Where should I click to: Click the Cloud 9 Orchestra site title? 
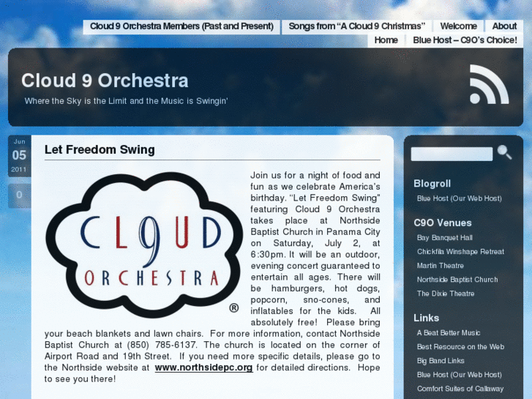pyautogui.click(x=105, y=81)
